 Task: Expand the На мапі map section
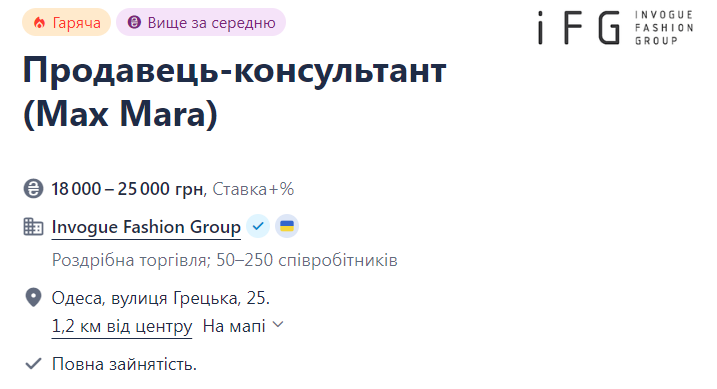coord(243,326)
